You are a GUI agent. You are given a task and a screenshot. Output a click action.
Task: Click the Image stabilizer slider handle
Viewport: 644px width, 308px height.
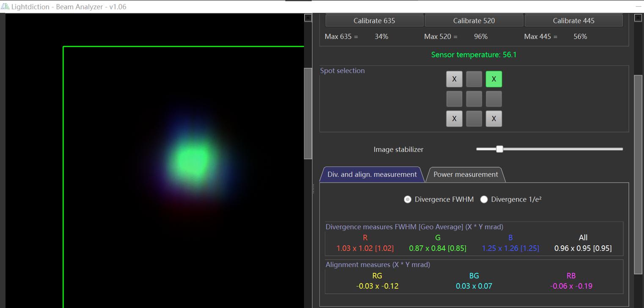click(500, 149)
